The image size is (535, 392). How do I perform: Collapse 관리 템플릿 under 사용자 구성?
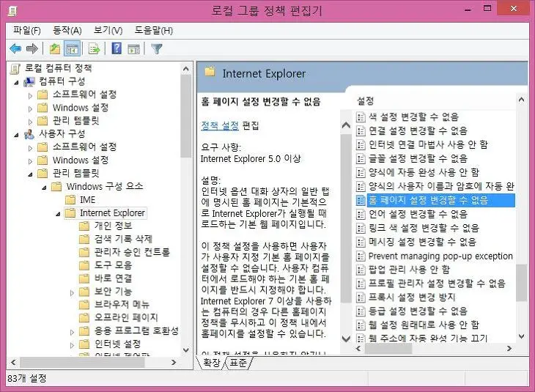tap(30, 174)
